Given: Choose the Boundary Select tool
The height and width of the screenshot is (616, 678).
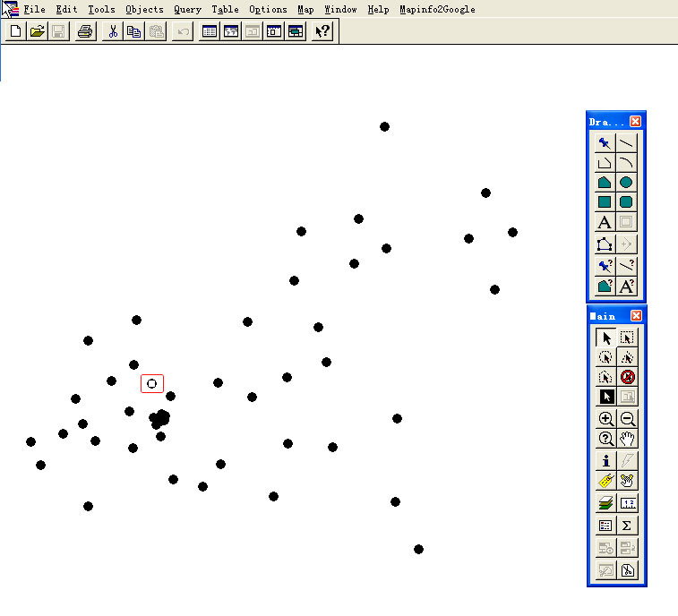Looking at the screenshot, I should (605, 377).
